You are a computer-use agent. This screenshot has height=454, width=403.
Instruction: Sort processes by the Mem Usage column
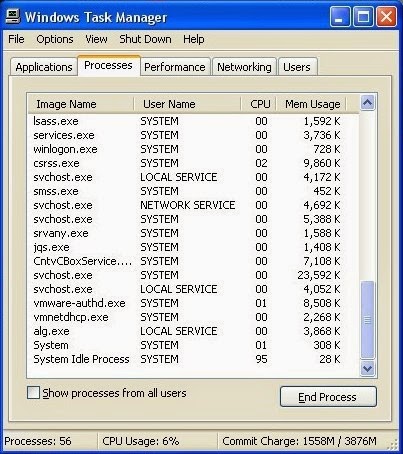311,104
